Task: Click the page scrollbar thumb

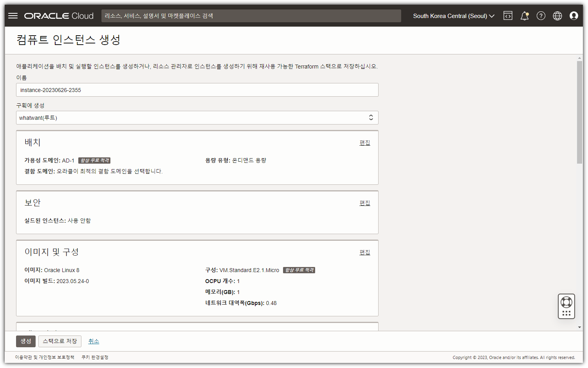Action: 579,112
